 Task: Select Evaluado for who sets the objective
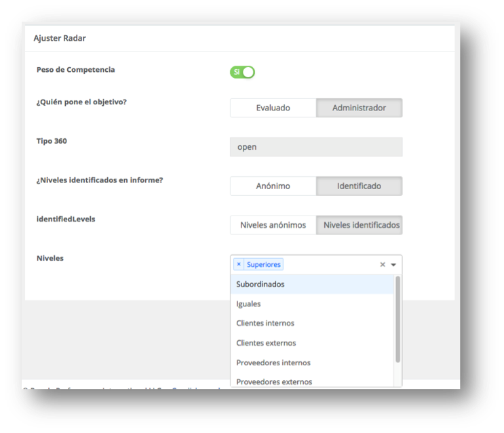pyautogui.click(x=273, y=108)
